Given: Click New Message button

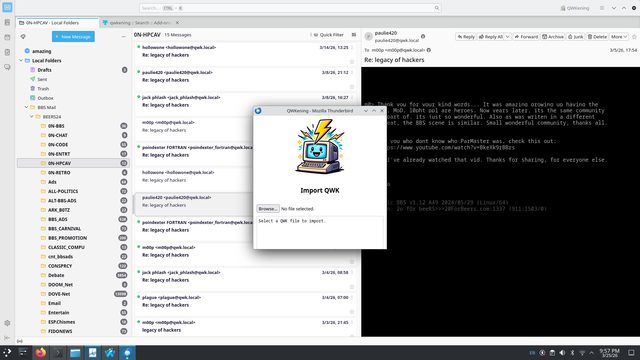Looking at the screenshot, I should coord(73,37).
